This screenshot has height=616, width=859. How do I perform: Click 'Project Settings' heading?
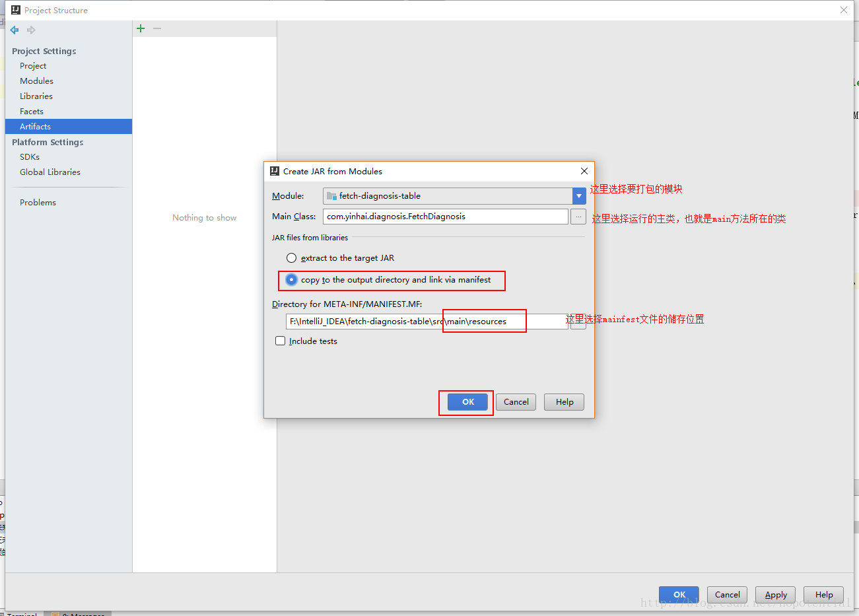click(x=44, y=51)
